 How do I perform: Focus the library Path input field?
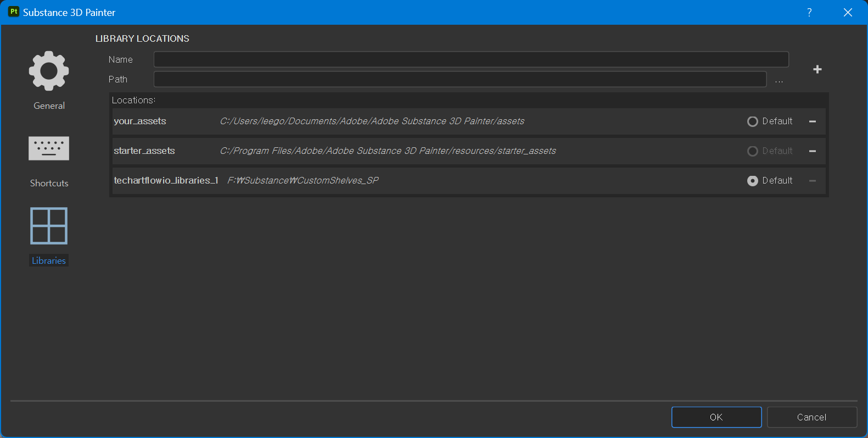460,79
